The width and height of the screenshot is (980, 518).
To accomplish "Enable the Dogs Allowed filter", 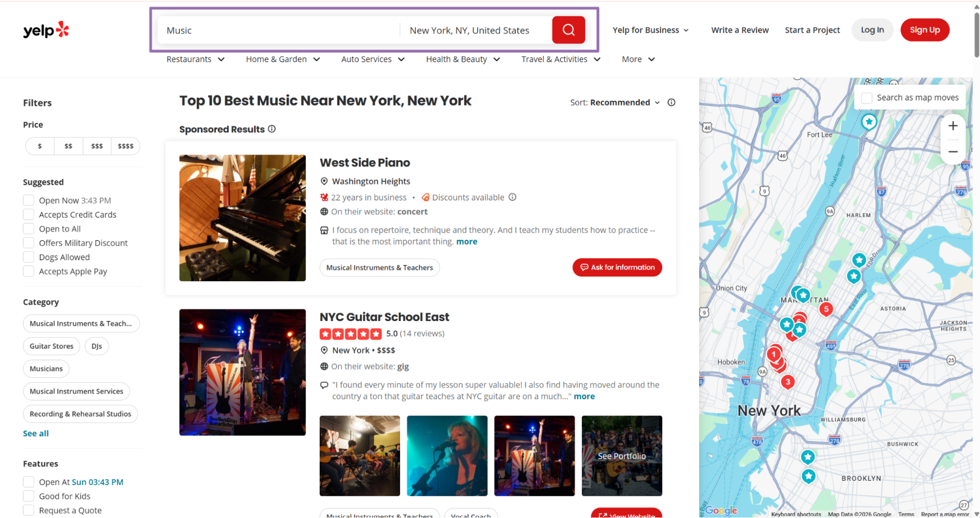I will 28,257.
